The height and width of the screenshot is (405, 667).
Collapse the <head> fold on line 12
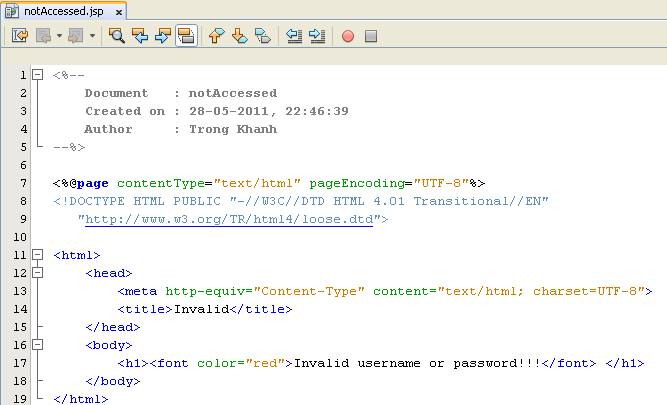[x=38, y=273]
